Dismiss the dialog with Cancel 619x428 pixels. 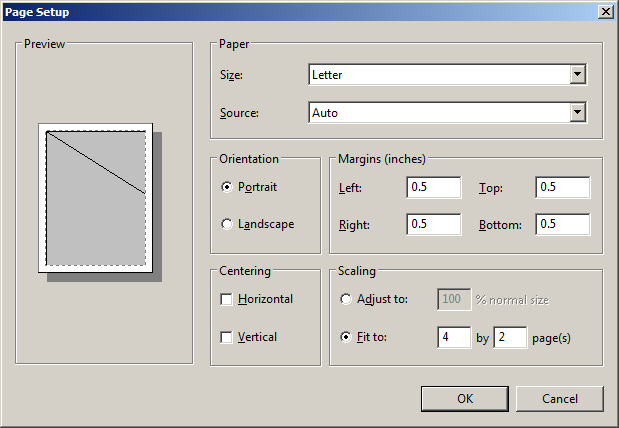tap(560, 399)
